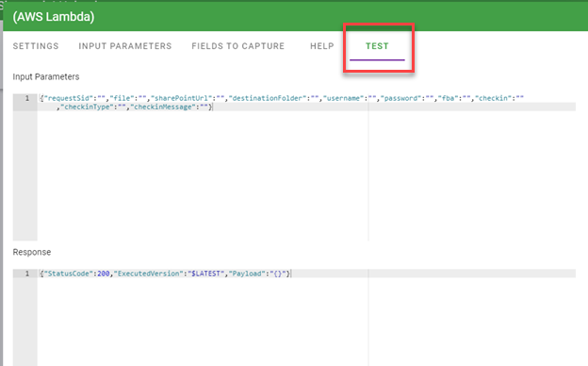Click the highlighted Test tab
Screen dimensions: 588x366
click(x=377, y=46)
